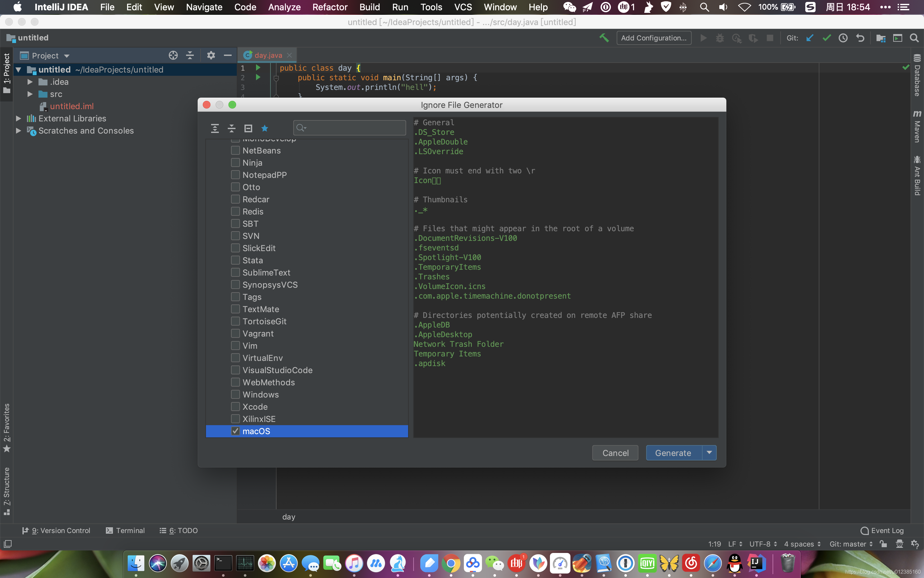Click the Generate button

673,453
